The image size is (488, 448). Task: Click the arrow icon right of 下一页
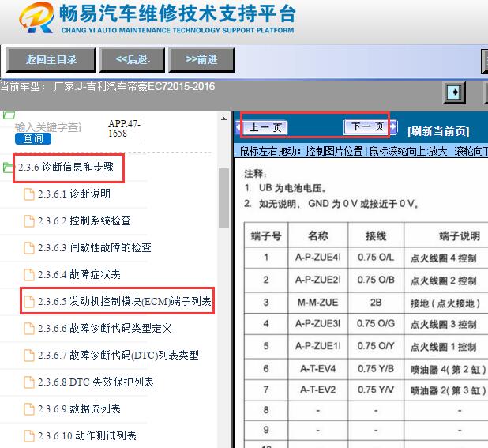pyautogui.click(x=394, y=126)
